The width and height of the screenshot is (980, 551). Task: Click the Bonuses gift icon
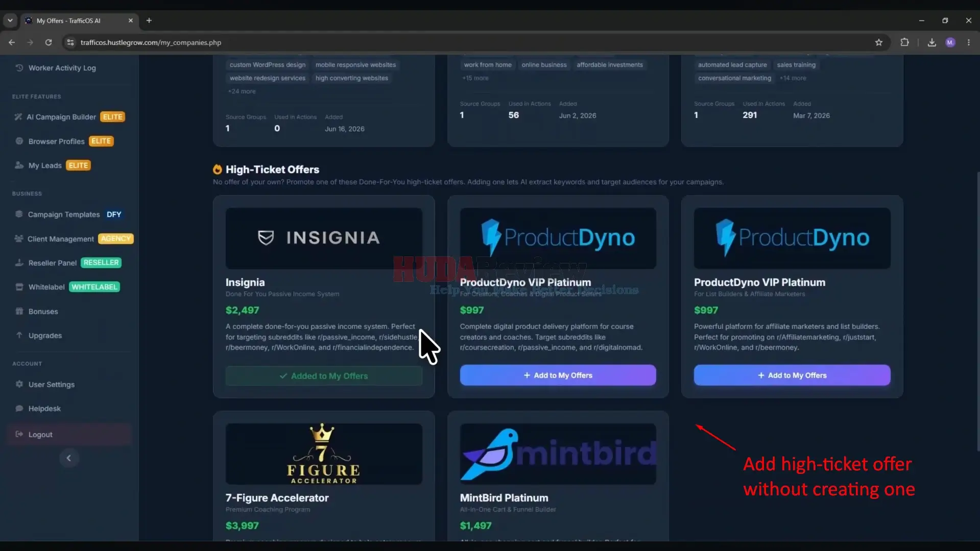pos(19,311)
